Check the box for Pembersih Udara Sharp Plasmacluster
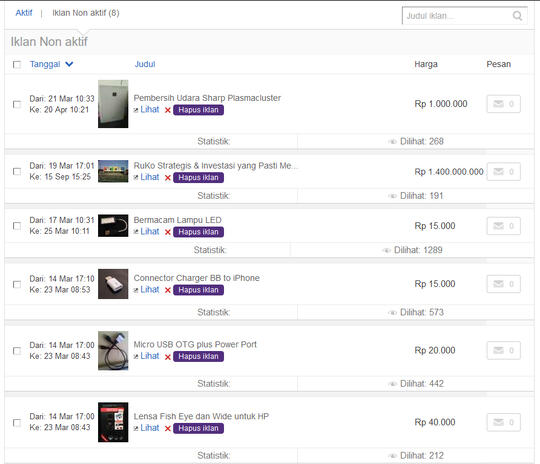This screenshot has height=464, width=540. (17, 104)
